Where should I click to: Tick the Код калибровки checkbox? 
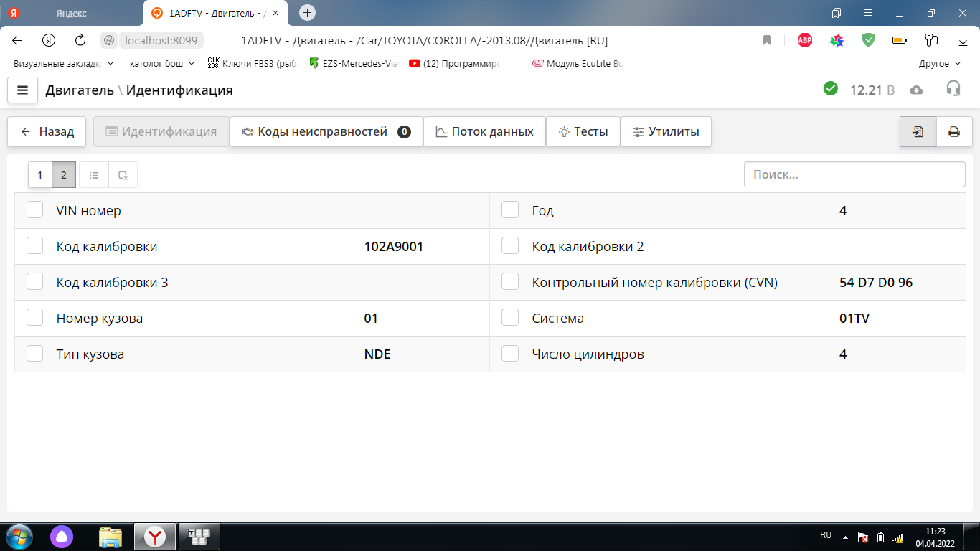coord(35,245)
